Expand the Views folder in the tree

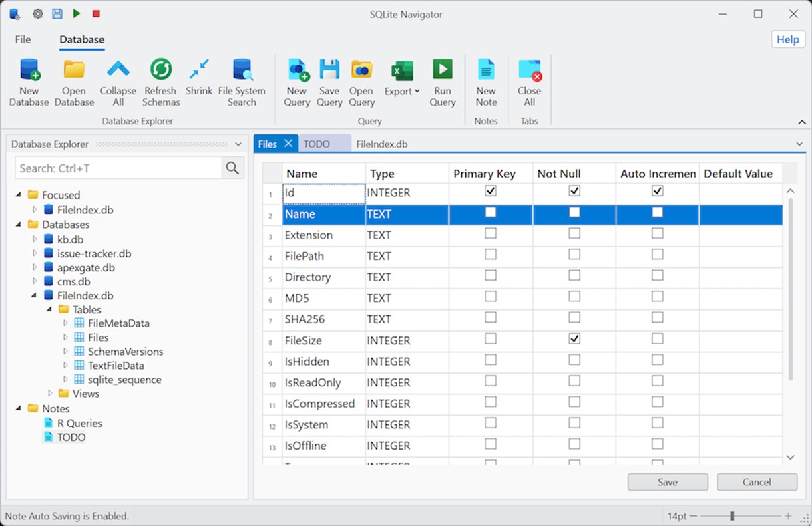[x=50, y=394]
